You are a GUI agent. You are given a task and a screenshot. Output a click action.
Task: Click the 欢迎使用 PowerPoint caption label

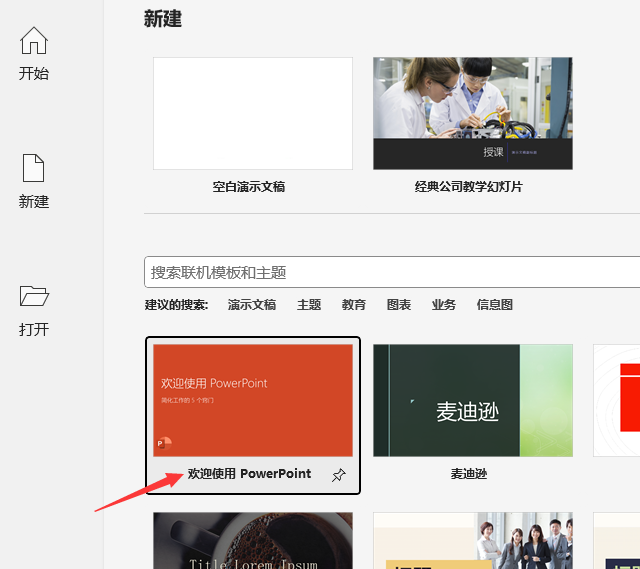point(249,474)
